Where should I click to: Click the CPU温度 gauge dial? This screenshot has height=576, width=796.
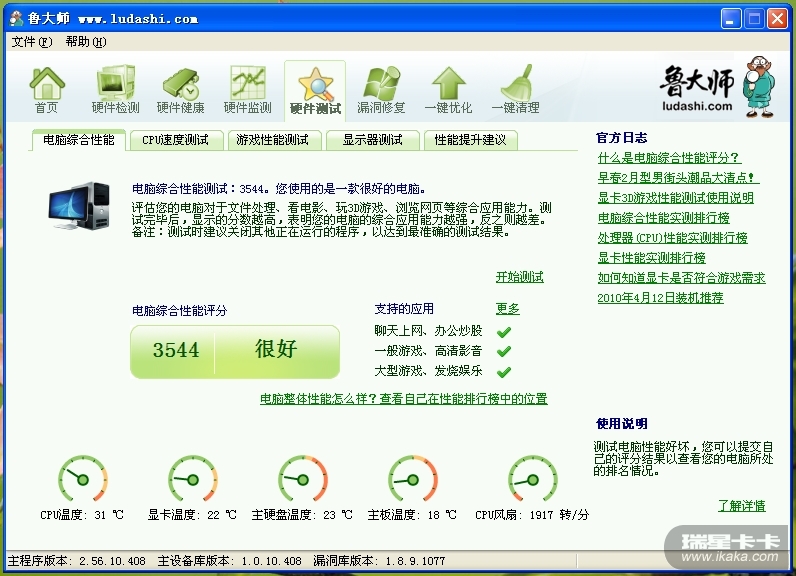[x=82, y=479]
